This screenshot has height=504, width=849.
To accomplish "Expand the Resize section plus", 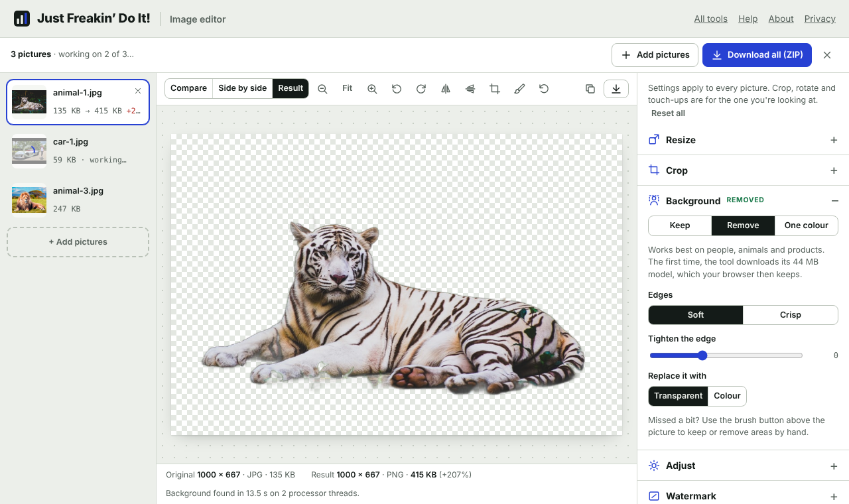I will pyautogui.click(x=834, y=140).
